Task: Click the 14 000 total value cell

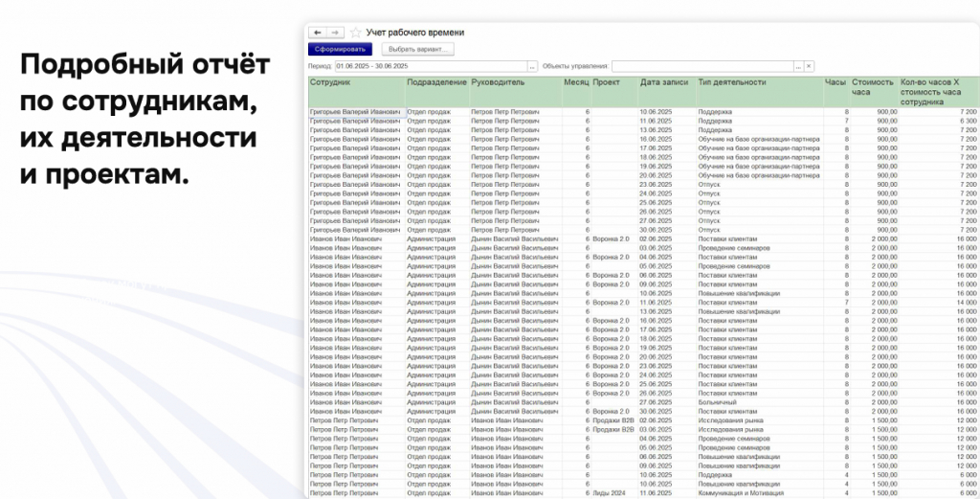Action: coord(965,302)
